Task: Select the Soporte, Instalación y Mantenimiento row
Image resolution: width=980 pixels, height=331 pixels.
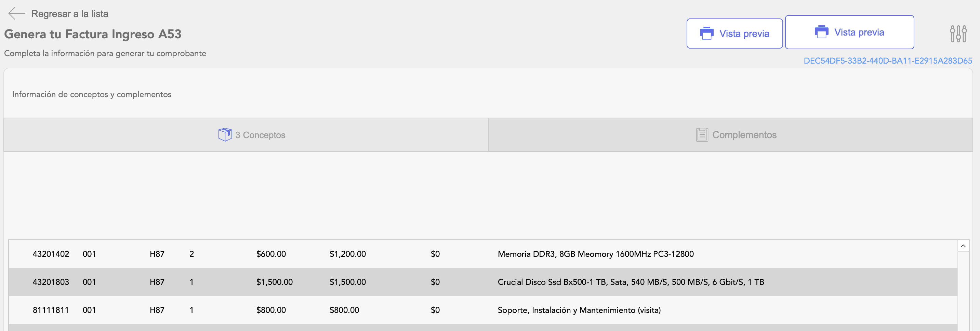Action: (x=579, y=310)
